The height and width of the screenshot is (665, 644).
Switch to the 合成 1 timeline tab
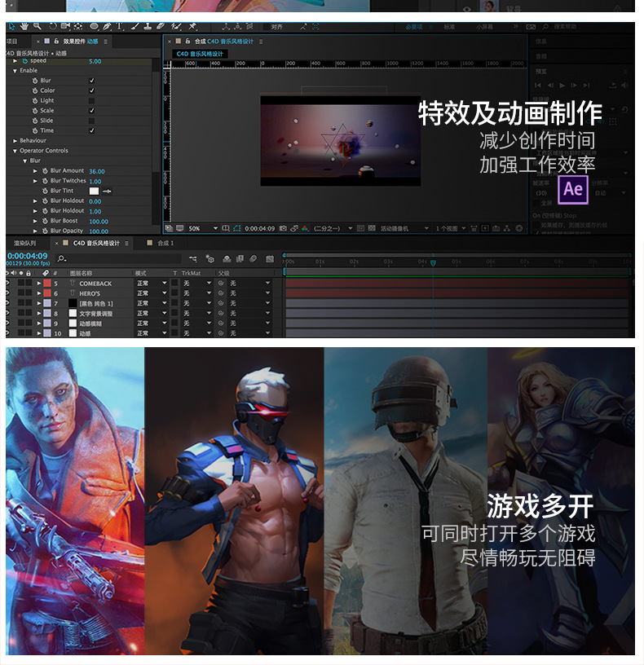coord(165,243)
